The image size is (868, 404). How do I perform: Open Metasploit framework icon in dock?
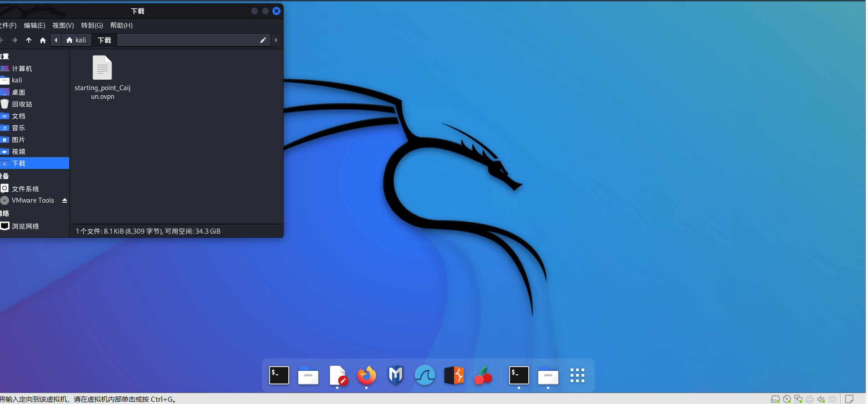tap(396, 376)
